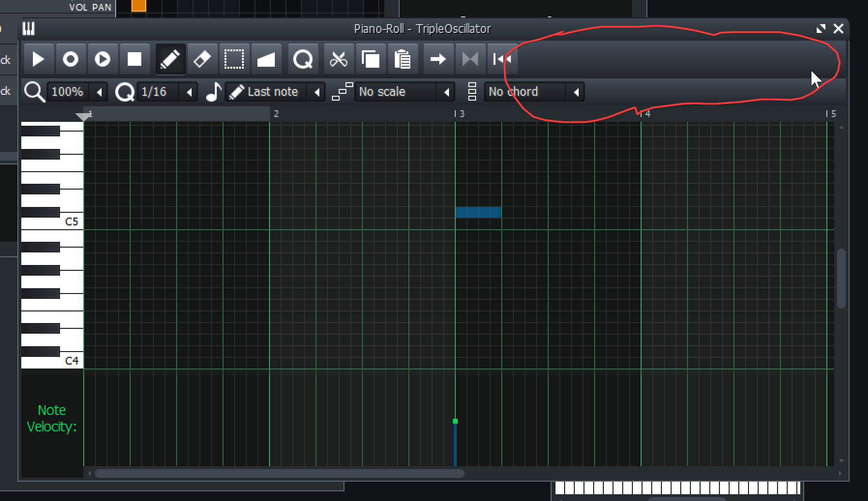Enable MIDI recording mode
868x501 pixels.
71,59
